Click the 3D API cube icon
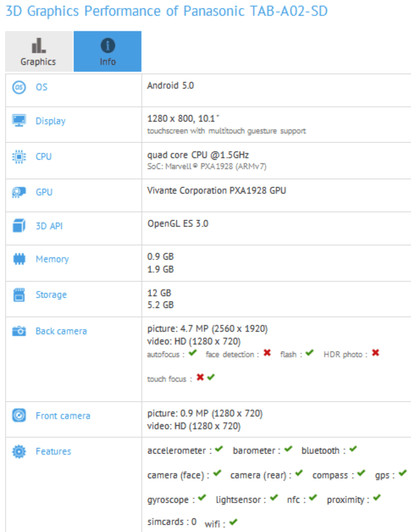Viewport: 411px width, 532px height. (19, 226)
